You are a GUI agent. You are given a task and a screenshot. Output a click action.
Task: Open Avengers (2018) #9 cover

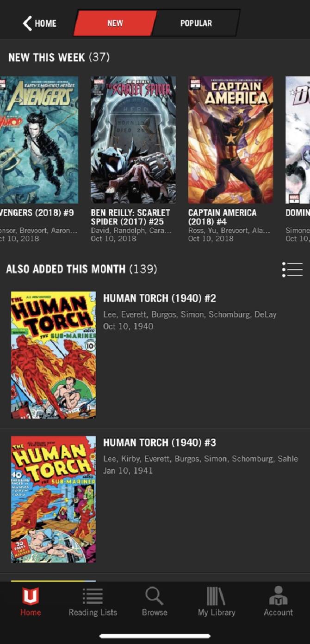click(39, 140)
